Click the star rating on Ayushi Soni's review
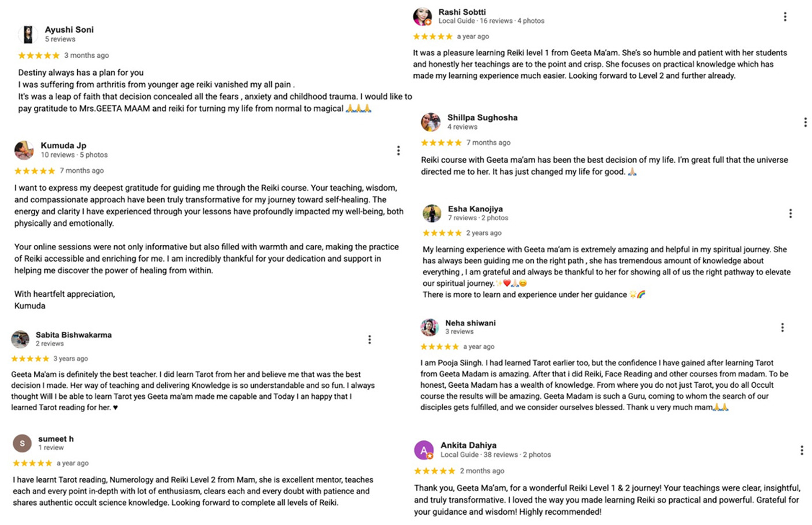Viewport: 812px width, 525px height. click(x=39, y=56)
